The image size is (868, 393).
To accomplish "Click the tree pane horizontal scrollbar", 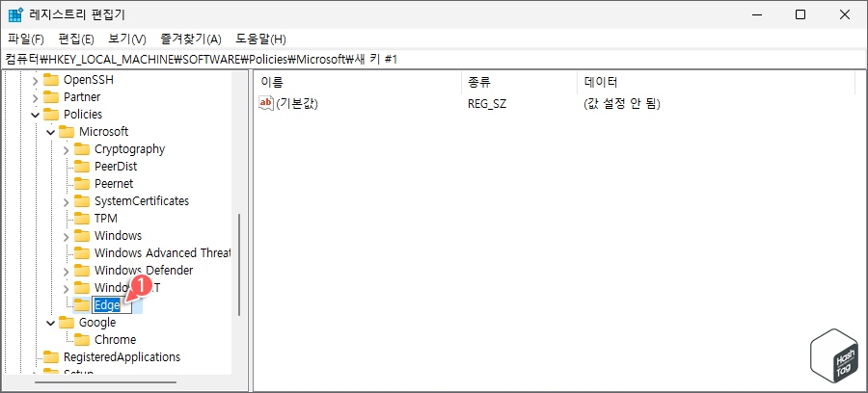I will [x=105, y=382].
